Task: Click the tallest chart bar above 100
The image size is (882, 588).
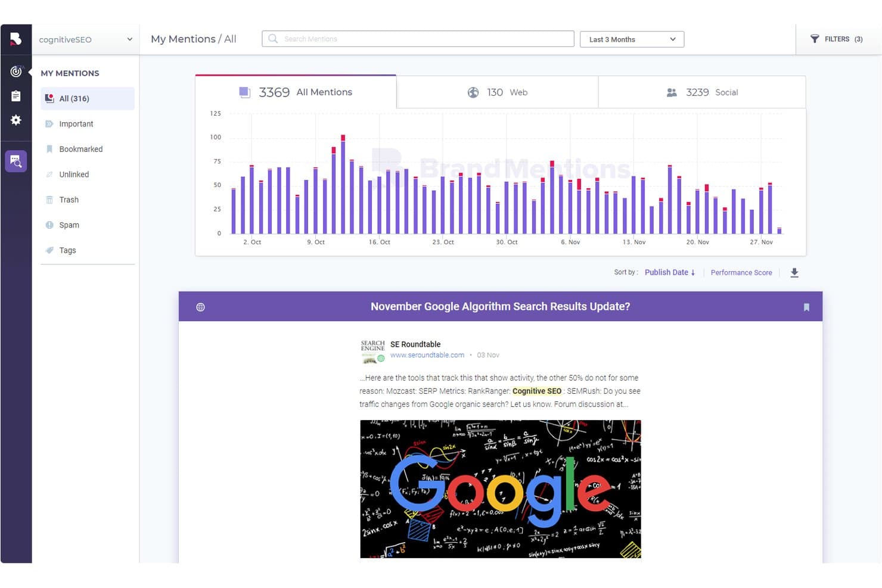Action: tap(343, 184)
